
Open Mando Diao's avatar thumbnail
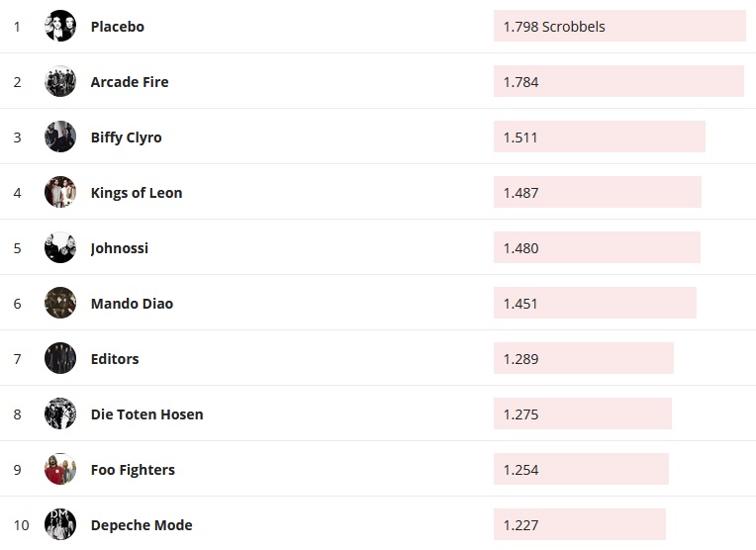60,304
